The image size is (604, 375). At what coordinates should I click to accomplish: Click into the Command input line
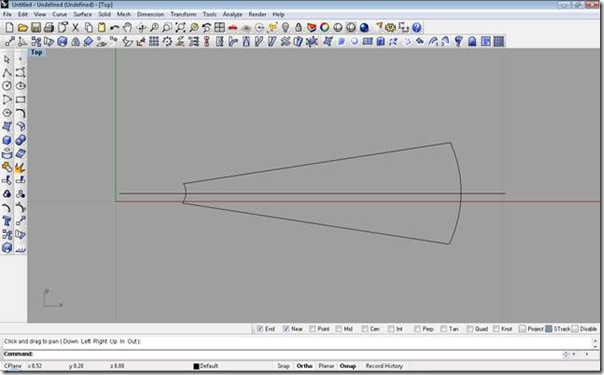(297, 354)
